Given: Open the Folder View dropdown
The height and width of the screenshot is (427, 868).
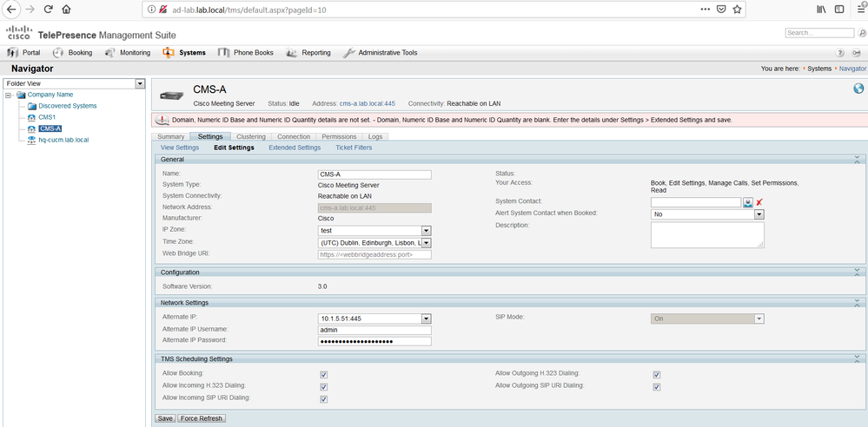Looking at the screenshot, I should click(74, 83).
